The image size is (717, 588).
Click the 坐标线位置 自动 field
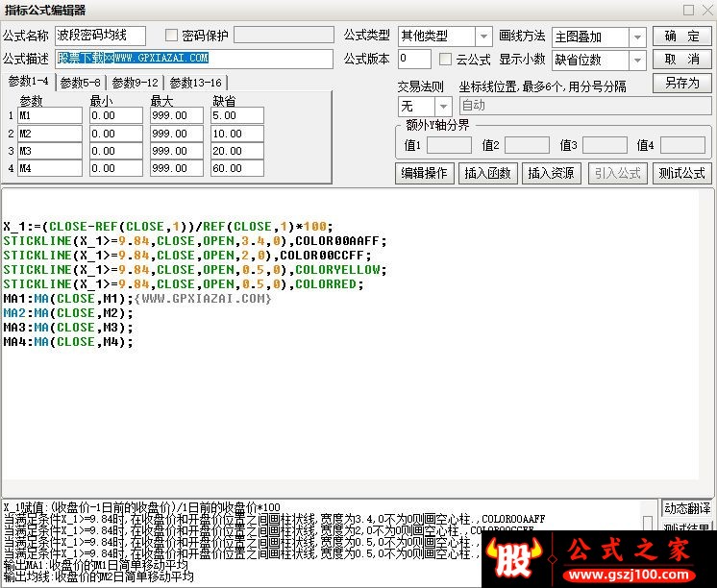point(585,106)
